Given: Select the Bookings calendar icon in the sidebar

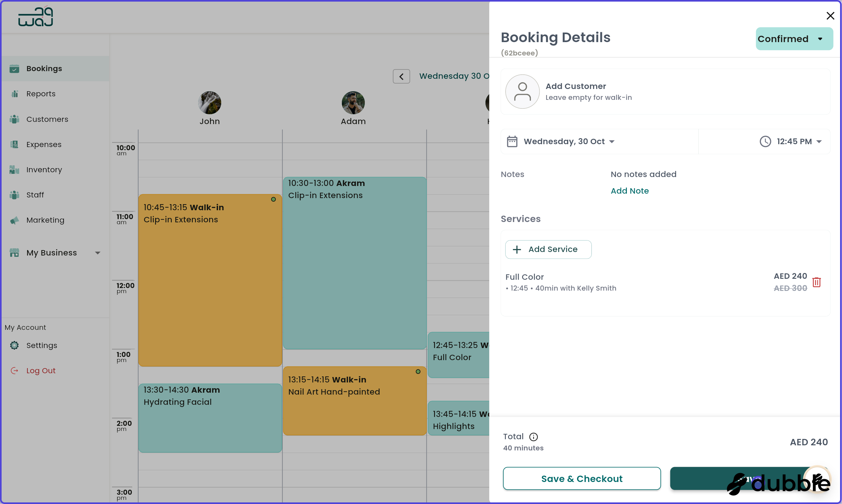Looking at the screenshot, I should [x=14, y=69].
